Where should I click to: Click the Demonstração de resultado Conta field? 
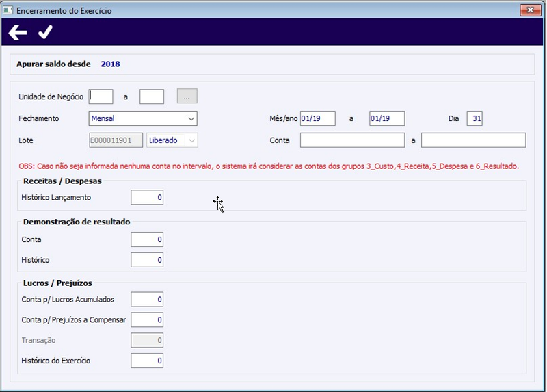(147, 239)
